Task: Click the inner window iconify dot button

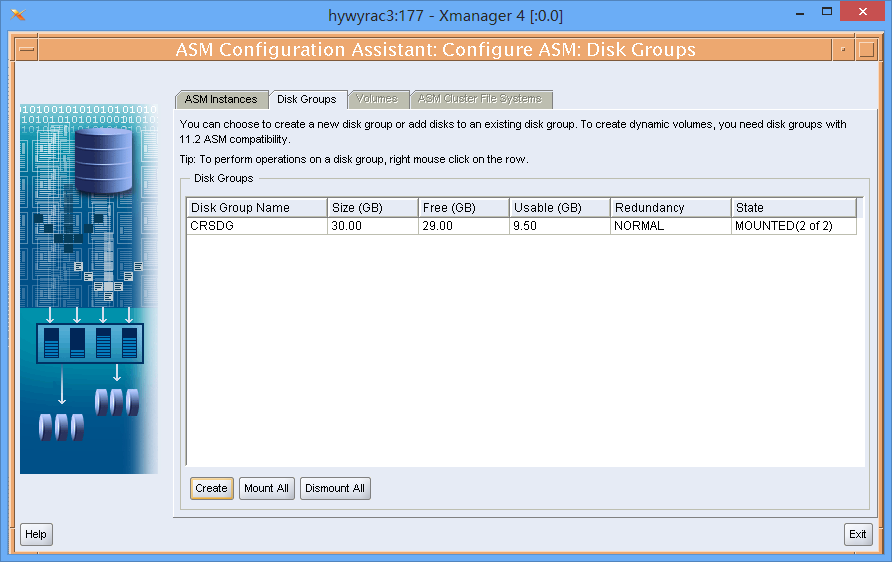Action: click(x=843, y=49)
